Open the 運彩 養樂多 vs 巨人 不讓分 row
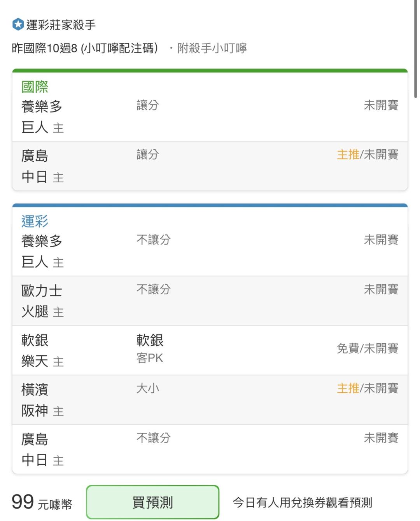 tap(210, 251)
